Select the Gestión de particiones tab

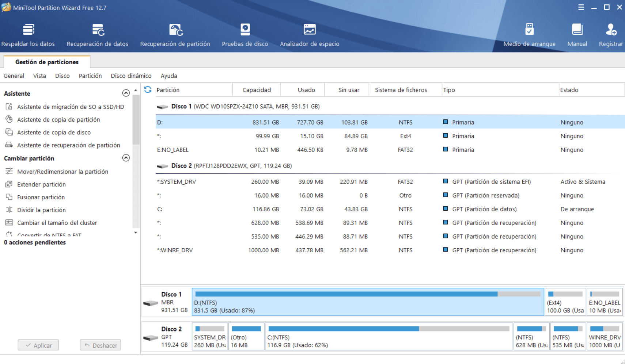47,62
